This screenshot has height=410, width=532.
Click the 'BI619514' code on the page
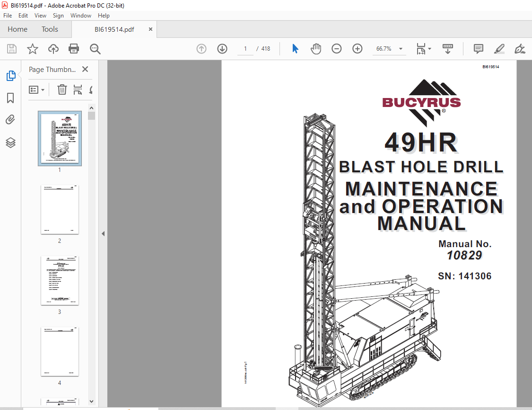[490, 67]
